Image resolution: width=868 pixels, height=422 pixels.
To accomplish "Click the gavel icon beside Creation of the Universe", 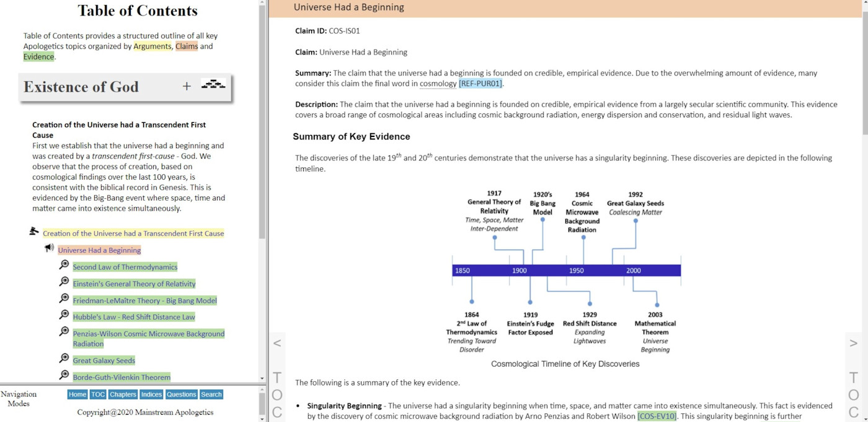I will 34,231.
